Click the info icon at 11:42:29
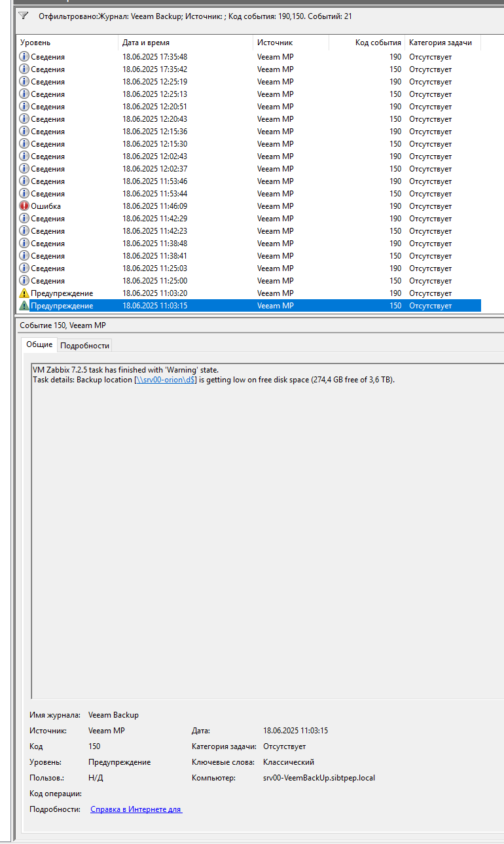The image size is (504, 844). pyautogui.click(x=24, y=219)
